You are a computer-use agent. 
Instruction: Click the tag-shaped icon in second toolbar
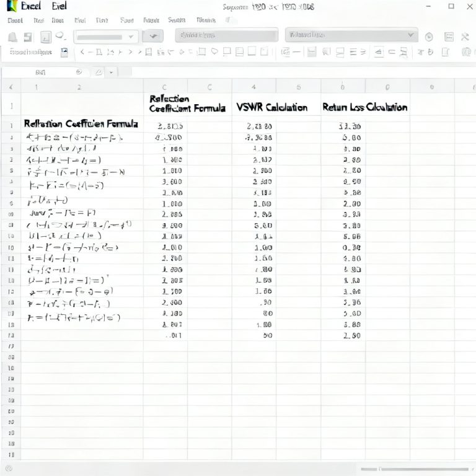[214, 51]
